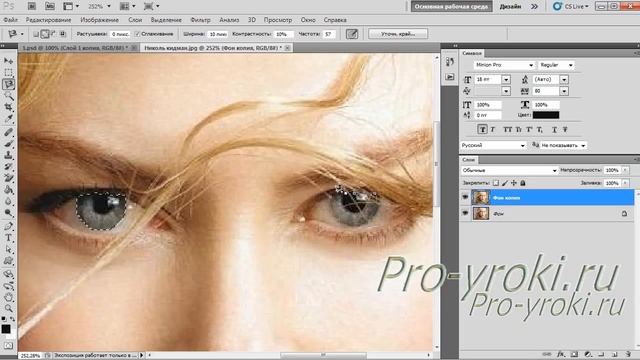640x360 pixels.
Task: Toggle lock transparent pixels
Action: click(x=496, y=183)
